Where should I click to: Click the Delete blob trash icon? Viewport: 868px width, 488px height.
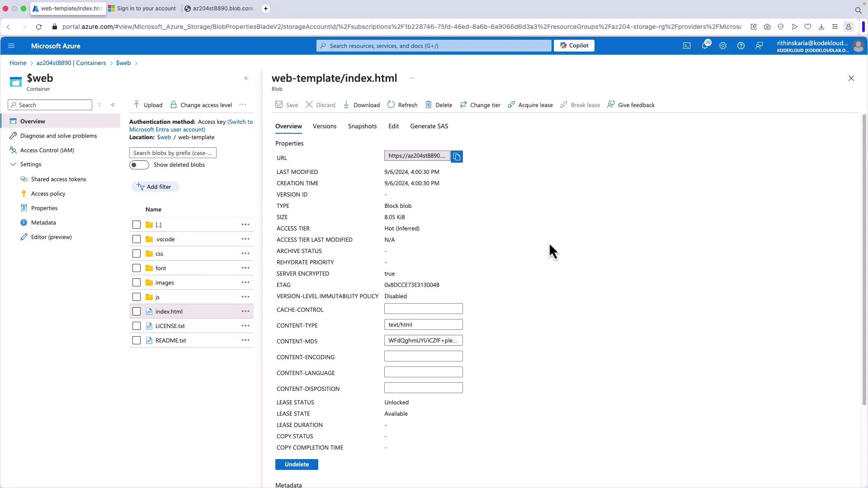428,105
